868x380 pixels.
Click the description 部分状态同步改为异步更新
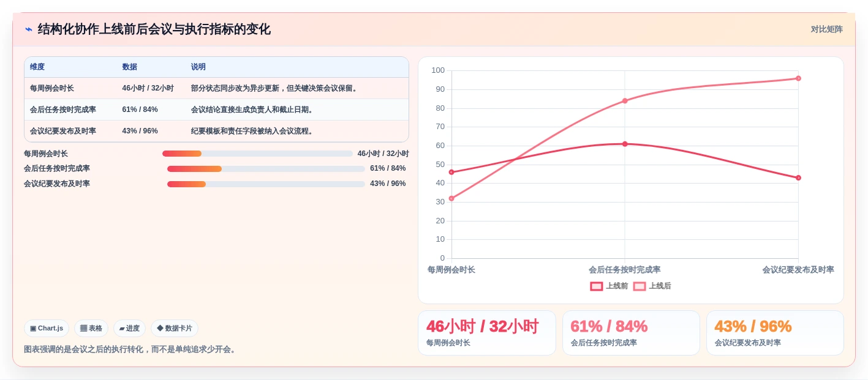click(x=274, y=88)
